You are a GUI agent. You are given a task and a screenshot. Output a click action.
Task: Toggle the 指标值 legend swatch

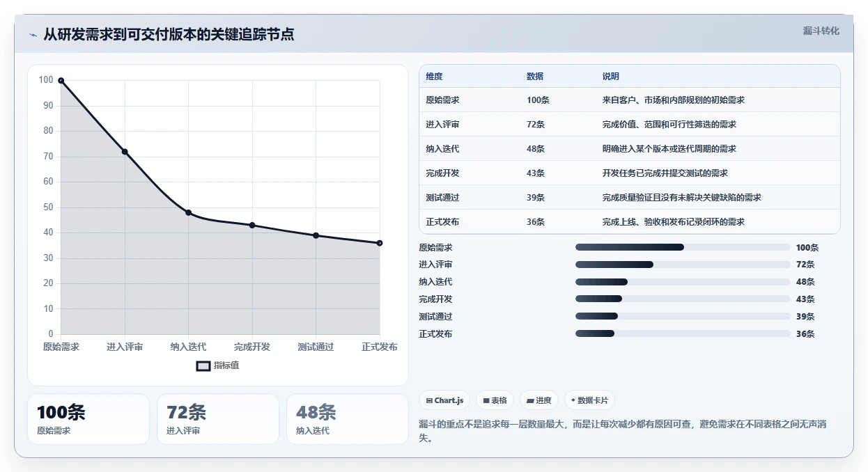203,365
